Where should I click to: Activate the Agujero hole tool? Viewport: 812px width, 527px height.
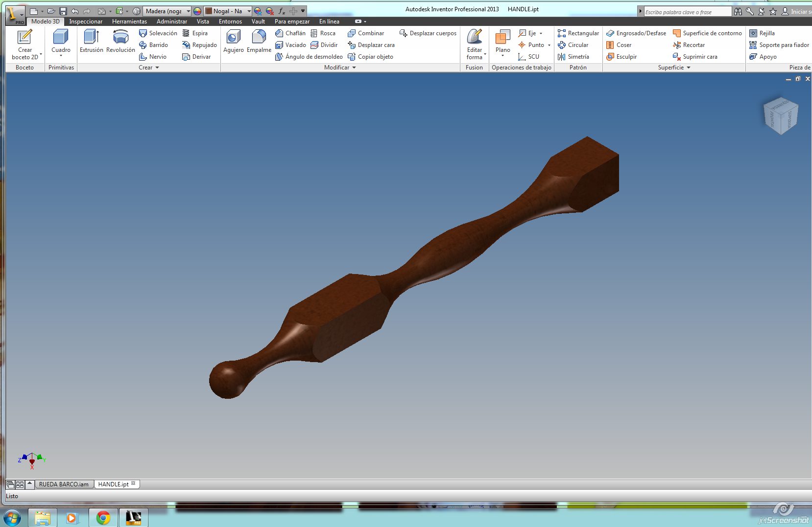[234, 41]
